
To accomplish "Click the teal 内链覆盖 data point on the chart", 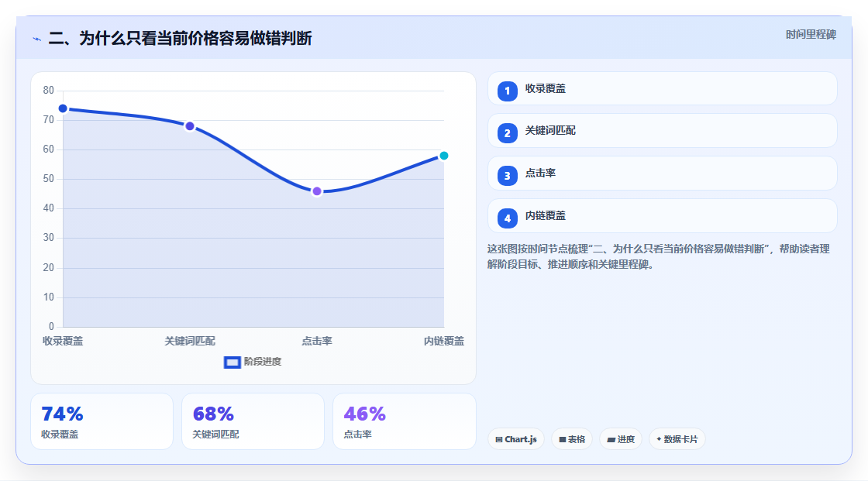I will coord(443,156).
